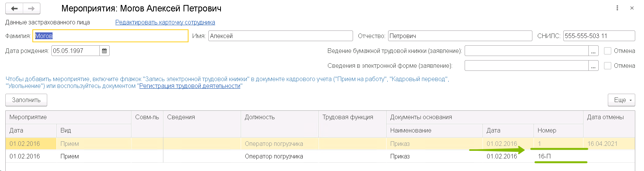Click into the СНИЛС field
Image resolution: width=644 pixels, height=171 pixels.
tap(599, 36)
